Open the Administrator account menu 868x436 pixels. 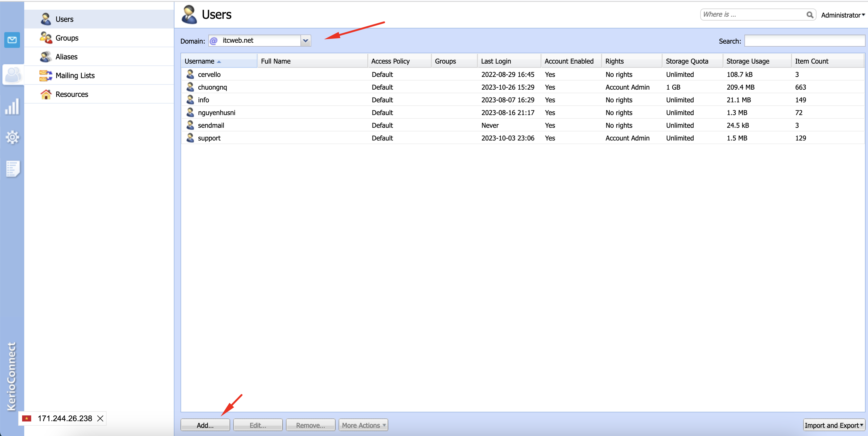(843, 15)
